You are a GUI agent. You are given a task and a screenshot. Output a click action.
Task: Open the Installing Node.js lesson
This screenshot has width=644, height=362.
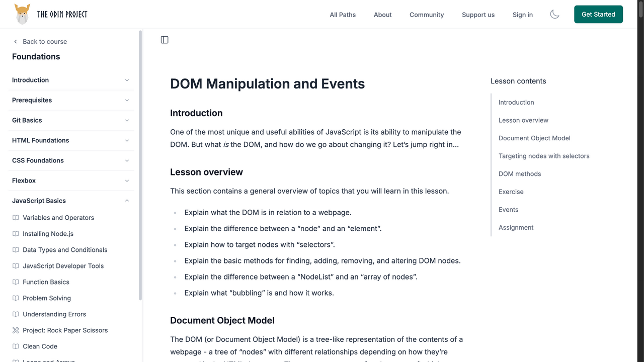[x=48, y=234]
